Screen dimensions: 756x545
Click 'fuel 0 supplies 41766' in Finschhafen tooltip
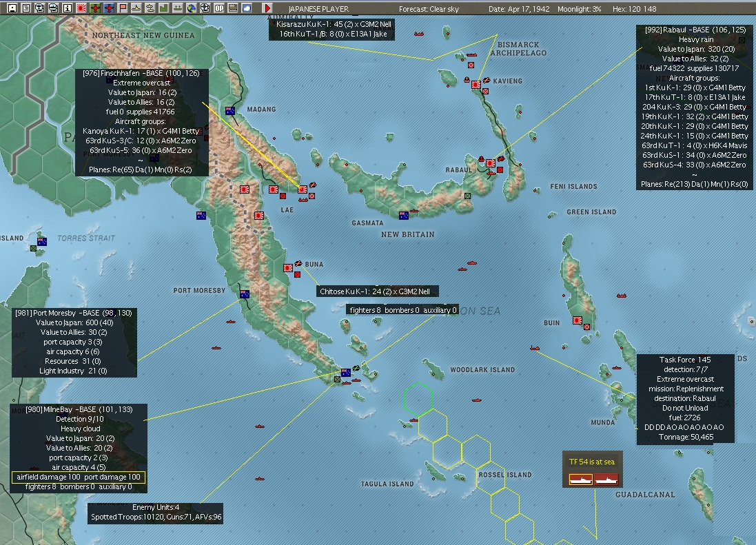coord(141,112)
